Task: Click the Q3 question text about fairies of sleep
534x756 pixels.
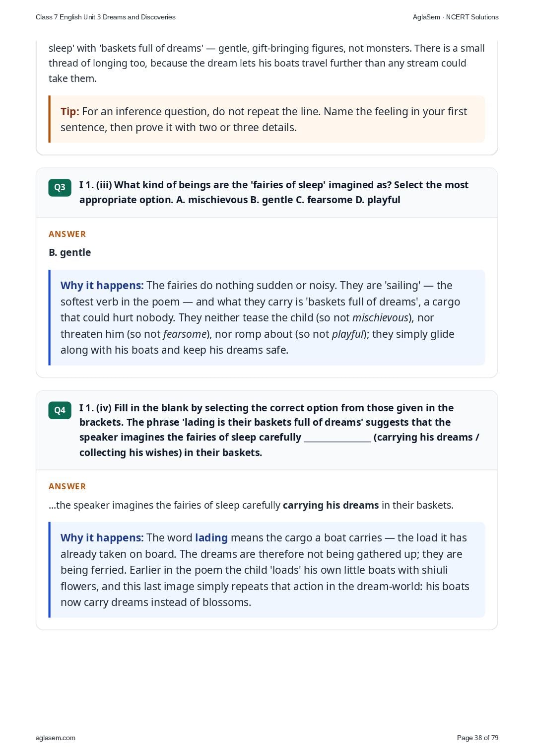Action: coord(274,192)
